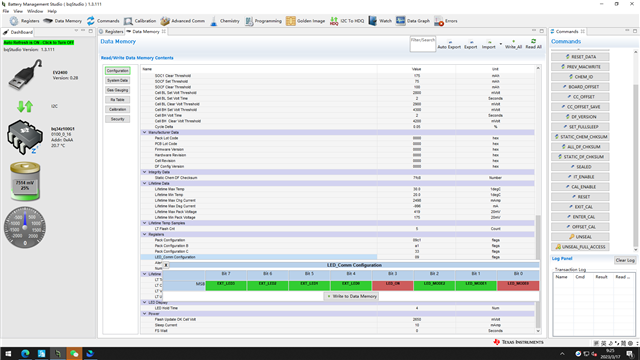
Task: Open the Advanced Comm tool
Action: point(182,21)
